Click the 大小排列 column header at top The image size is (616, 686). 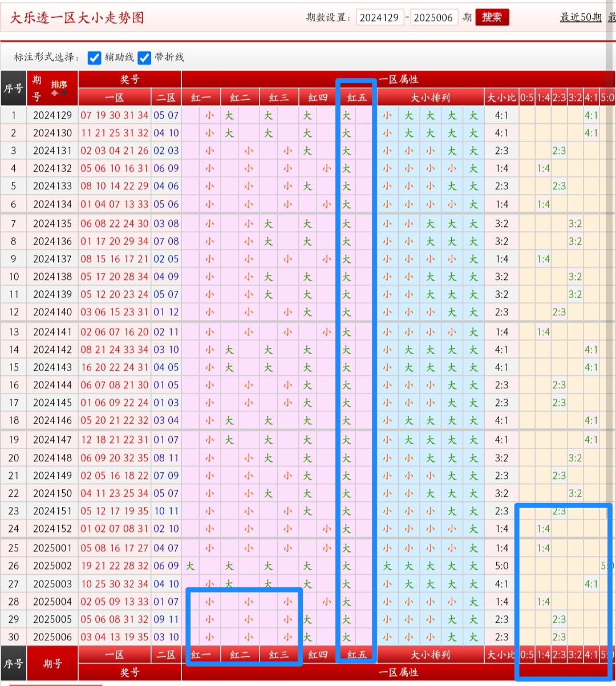[x=431, y=98]
